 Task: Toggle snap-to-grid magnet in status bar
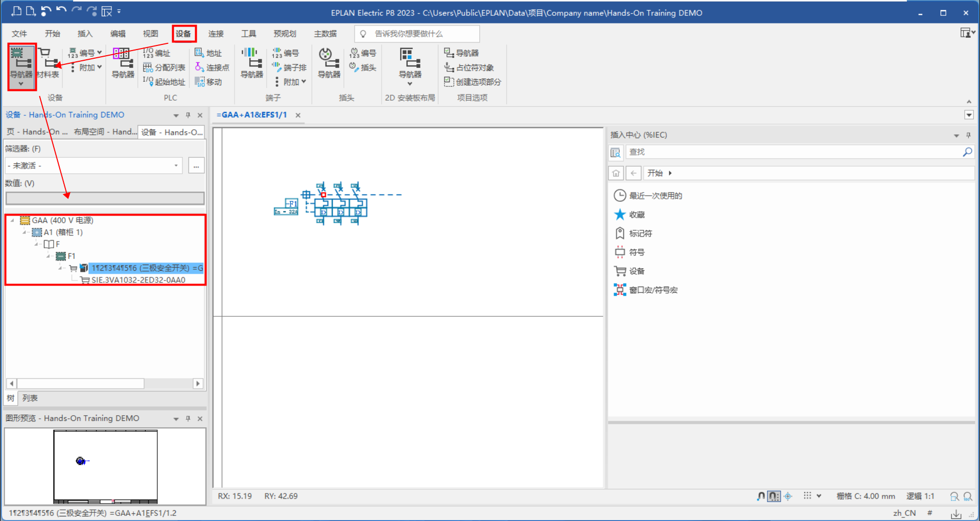click(774, 496)
